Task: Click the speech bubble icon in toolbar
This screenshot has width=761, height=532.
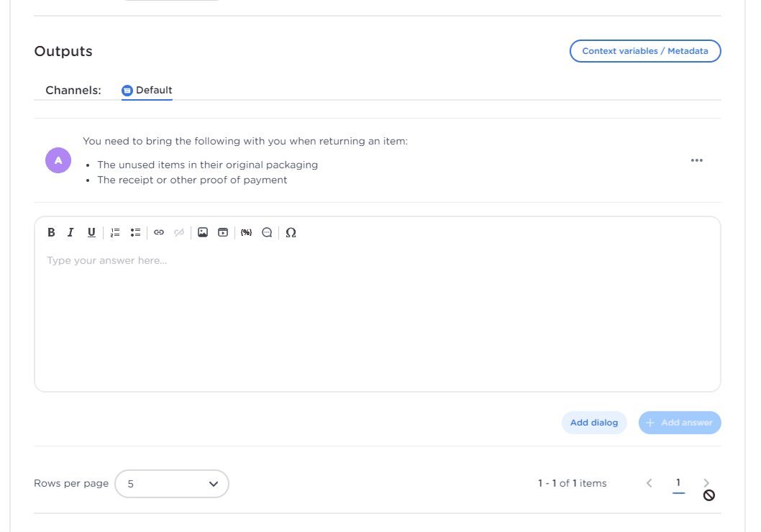Action: pyautogui.click(x=267, y=232)
